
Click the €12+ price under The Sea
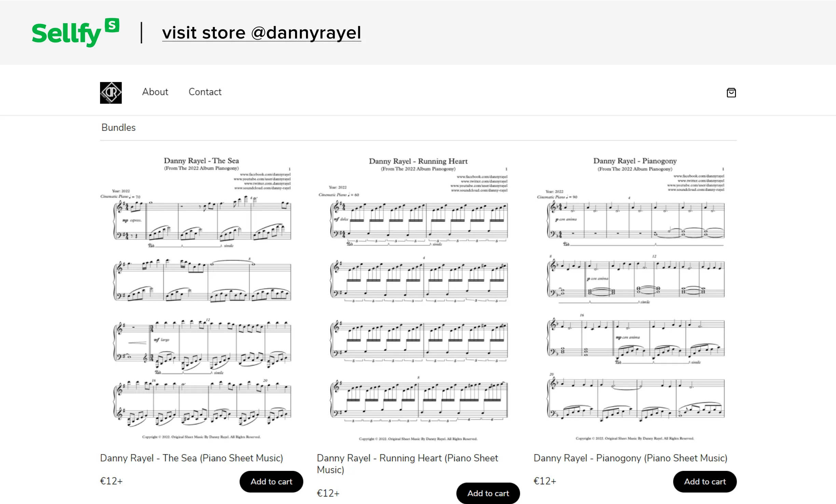click(111, 481)
